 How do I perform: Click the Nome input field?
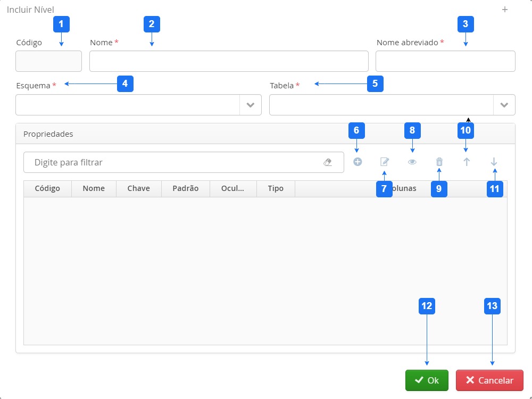pos(229,61)
